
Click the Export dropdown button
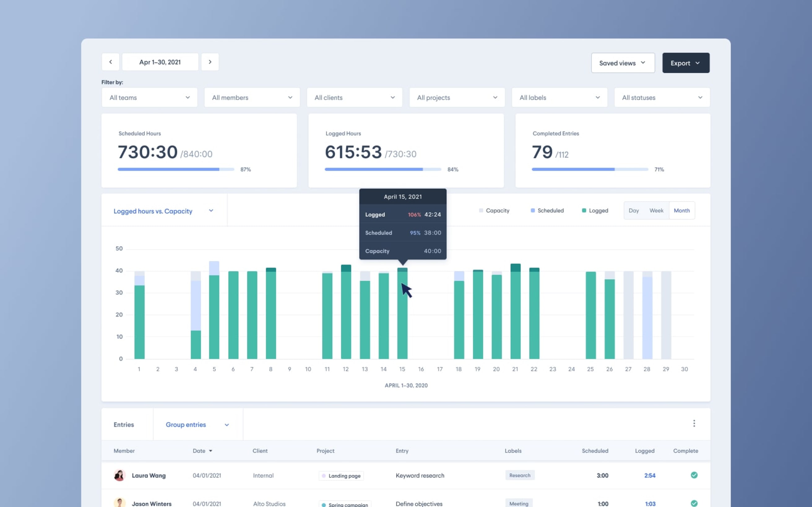(686, 62)
